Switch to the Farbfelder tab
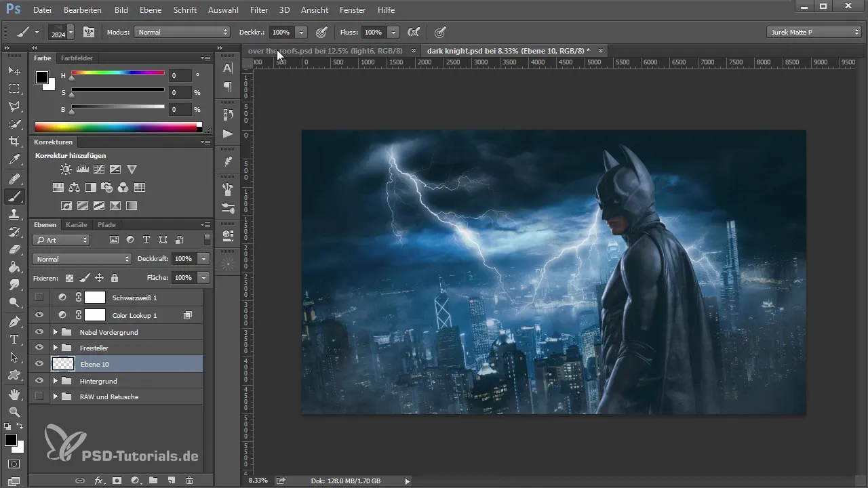Image resolution: width=868 pixels, height=488 pixels. point(77,58)
